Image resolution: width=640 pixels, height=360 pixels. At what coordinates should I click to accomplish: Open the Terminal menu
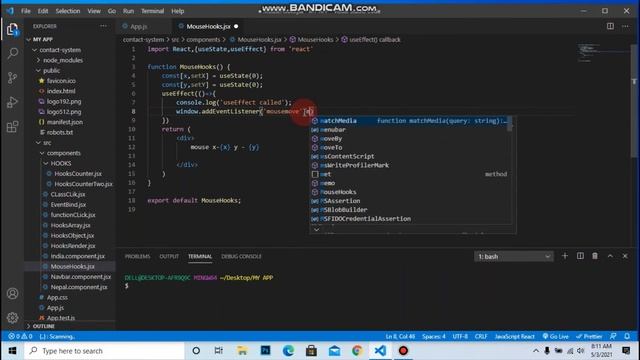[x=152, y=11]
